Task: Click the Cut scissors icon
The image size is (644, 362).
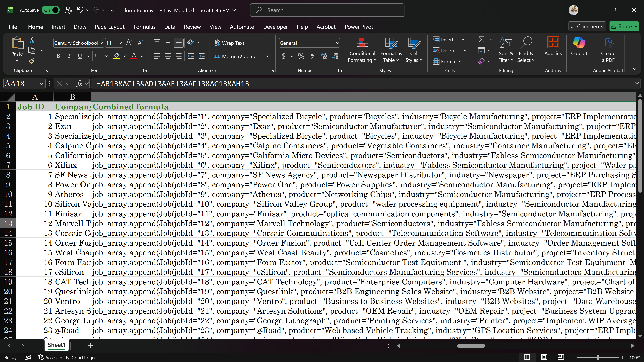Action: 32,40
